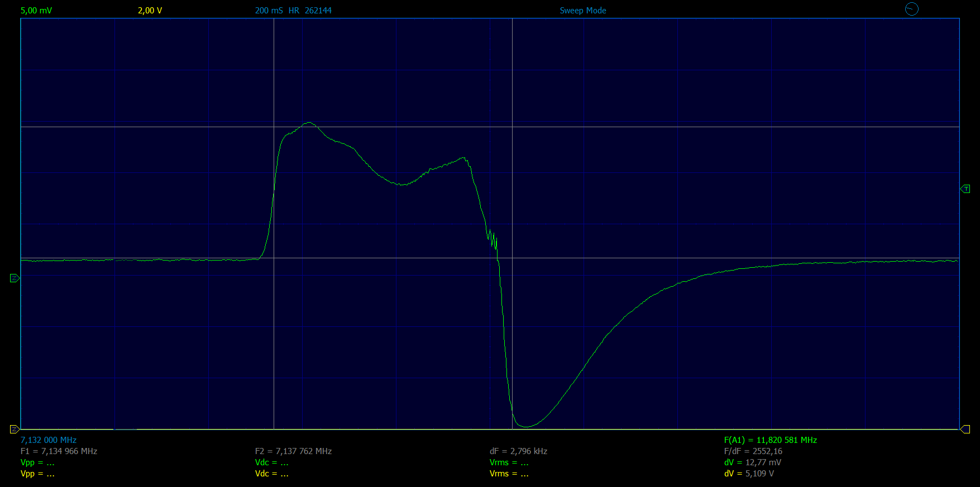Screen dimensions: 980x487
Task: Click the dF = 2,796 kHz readout
Action: [519, 451]
